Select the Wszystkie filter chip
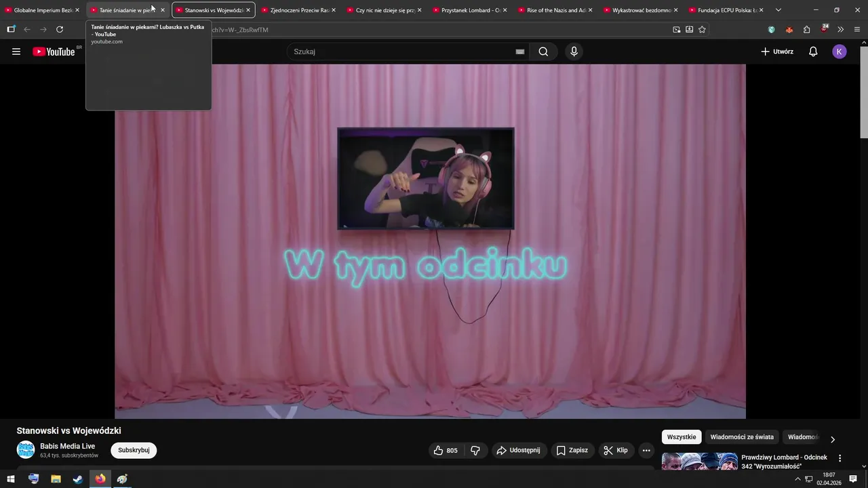Viewport: 868px width, 488px height. pyautogui.click(x=682, y=437)
